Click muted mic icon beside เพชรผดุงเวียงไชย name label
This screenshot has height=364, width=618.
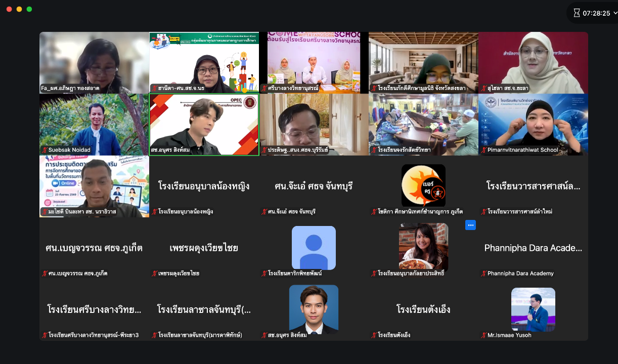154,274
